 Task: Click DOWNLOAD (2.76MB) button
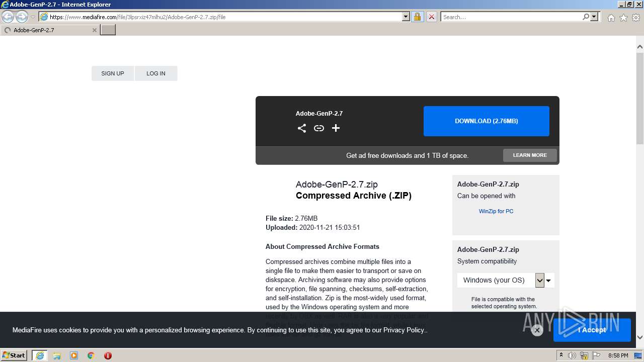click(487, 121)
